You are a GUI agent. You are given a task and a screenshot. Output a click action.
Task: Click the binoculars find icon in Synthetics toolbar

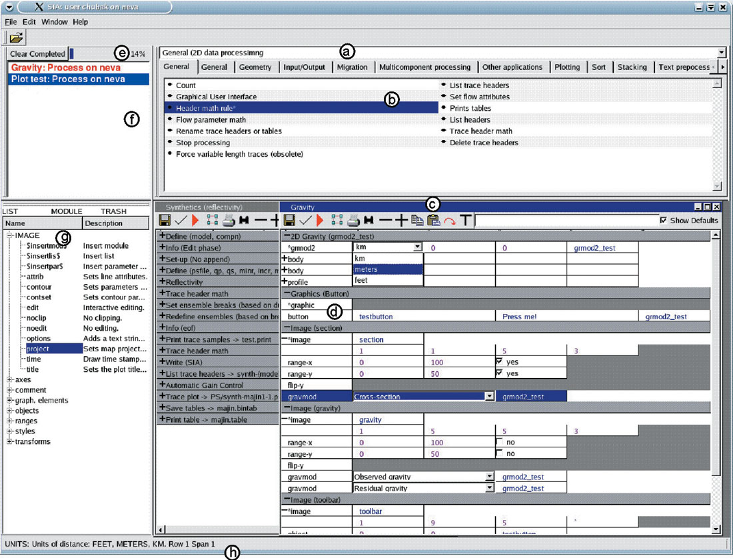point(243,220)
